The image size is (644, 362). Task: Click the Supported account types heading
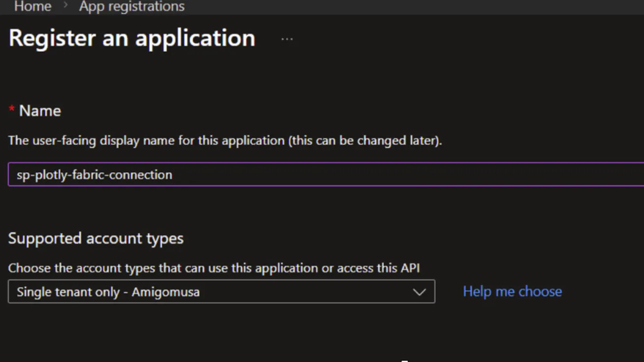click(x=95, y=238)
